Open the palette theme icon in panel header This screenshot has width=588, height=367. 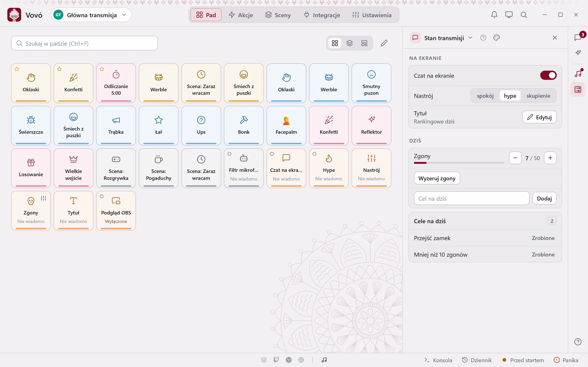(496, 38)
